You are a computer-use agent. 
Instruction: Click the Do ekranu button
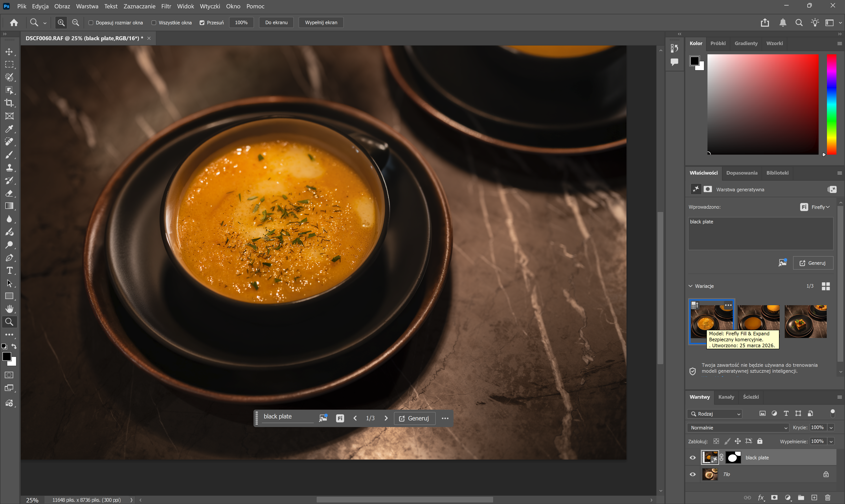[x=276, y=22]
